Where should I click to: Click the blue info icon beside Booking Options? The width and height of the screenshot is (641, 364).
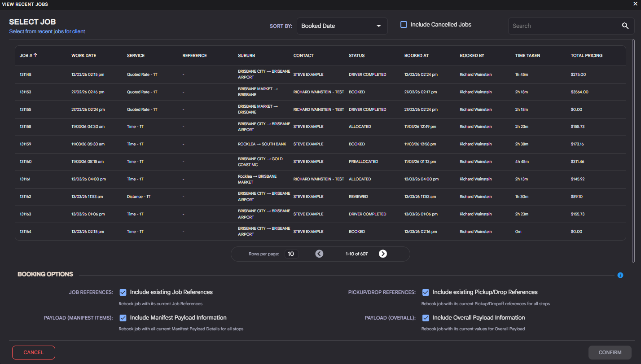click(620, 275)
